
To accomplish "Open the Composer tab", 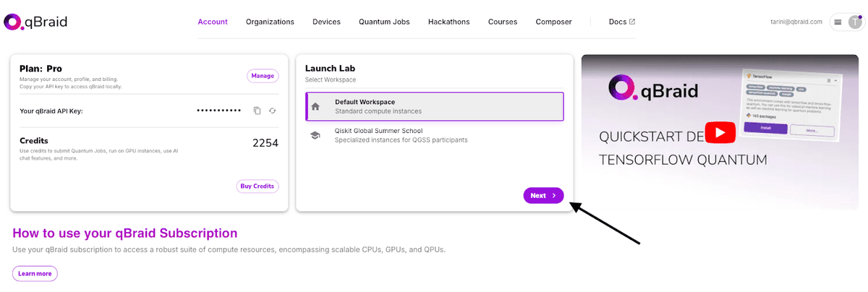I will point(553,22).
